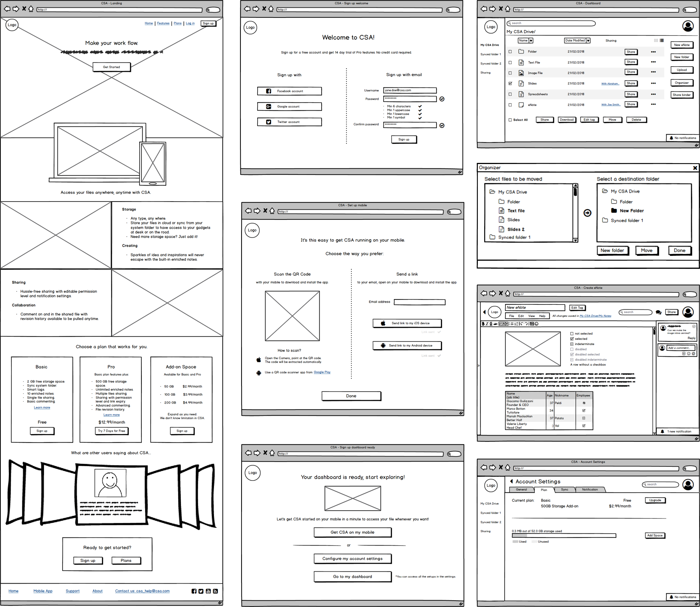Screen dimensions: 700x607
Task: Open the Google Play link in Set up mobile
Action: click(x=322, y=372)
